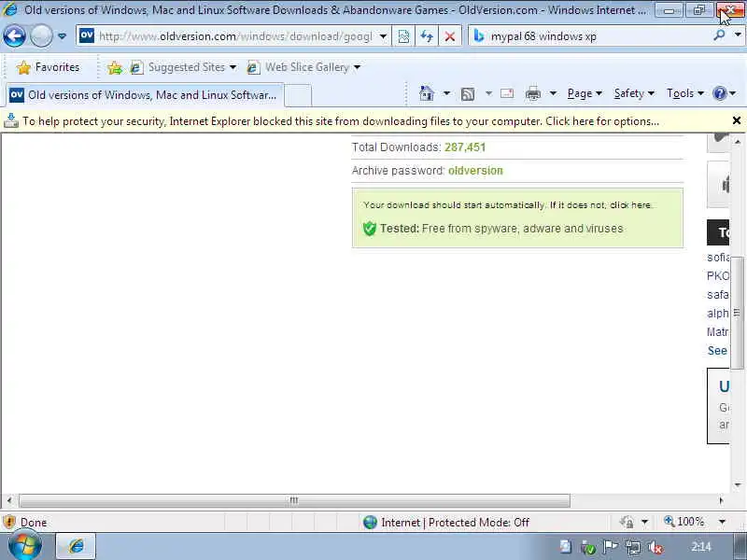
Task: Open the Favorites center
Action: [49, 67]
